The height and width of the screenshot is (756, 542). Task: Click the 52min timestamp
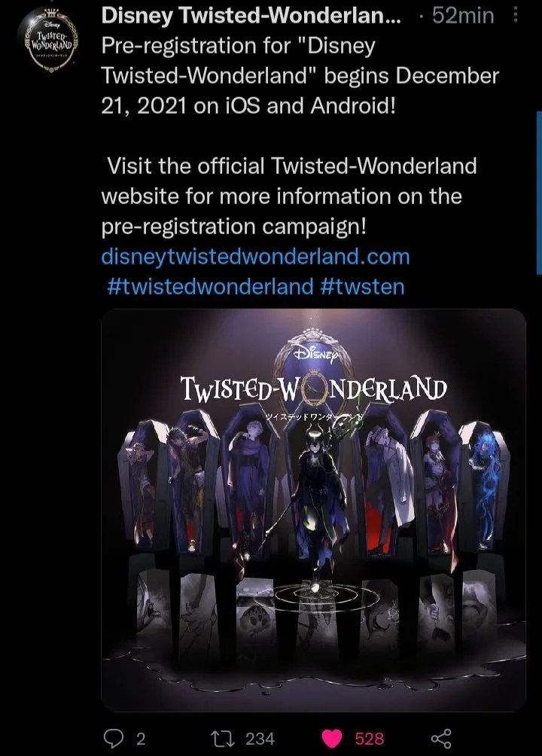point(463,16)
